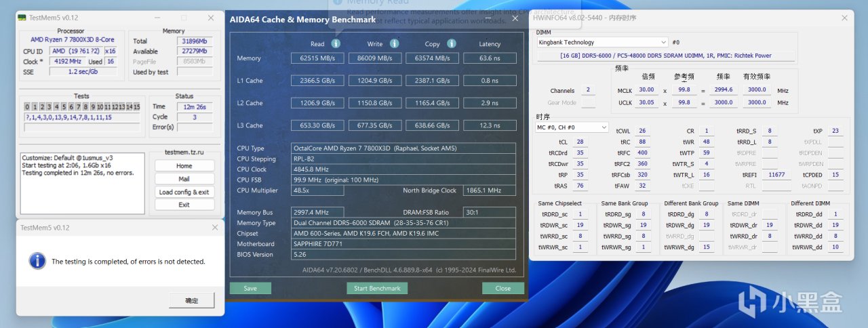
Task: Click the TestMem5 Time value 12m 26s
Action: click(x=195, y=106)
